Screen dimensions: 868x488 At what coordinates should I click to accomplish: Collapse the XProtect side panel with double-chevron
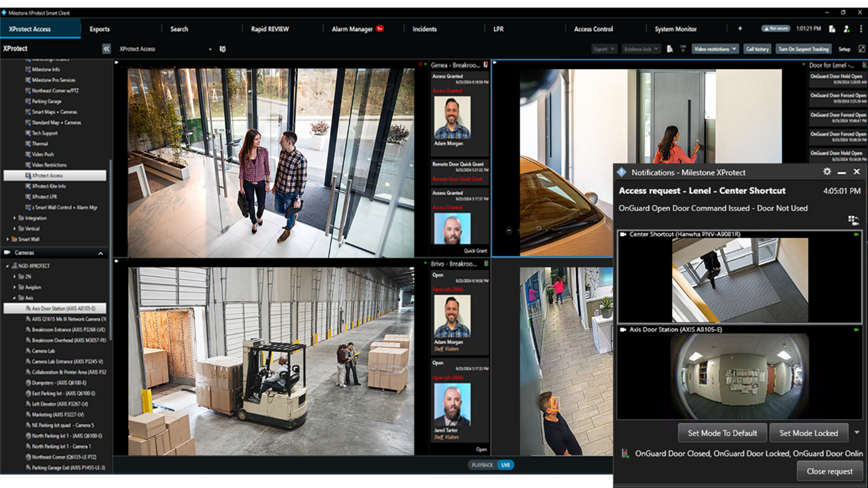[106, 49]
